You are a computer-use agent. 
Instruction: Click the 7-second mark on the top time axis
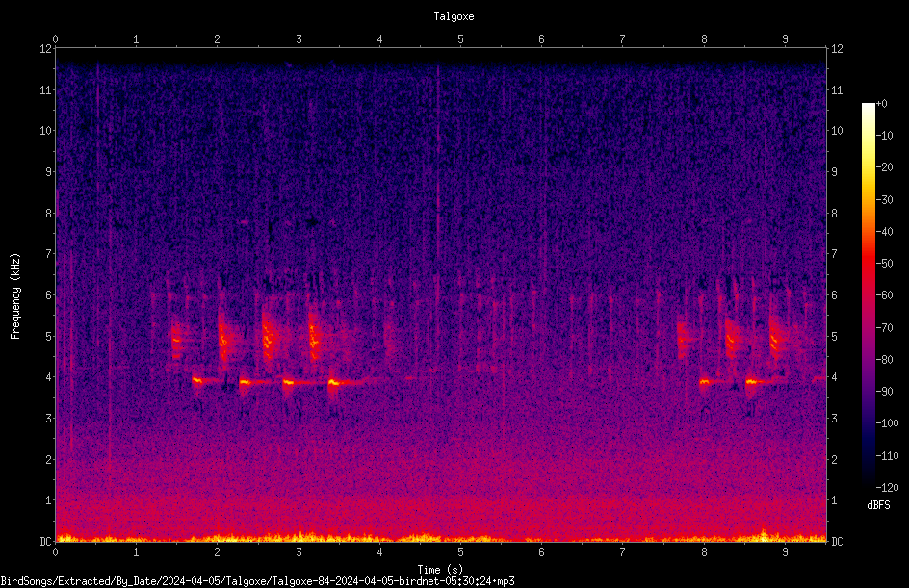pyautogui.click(x=623, y=39)
